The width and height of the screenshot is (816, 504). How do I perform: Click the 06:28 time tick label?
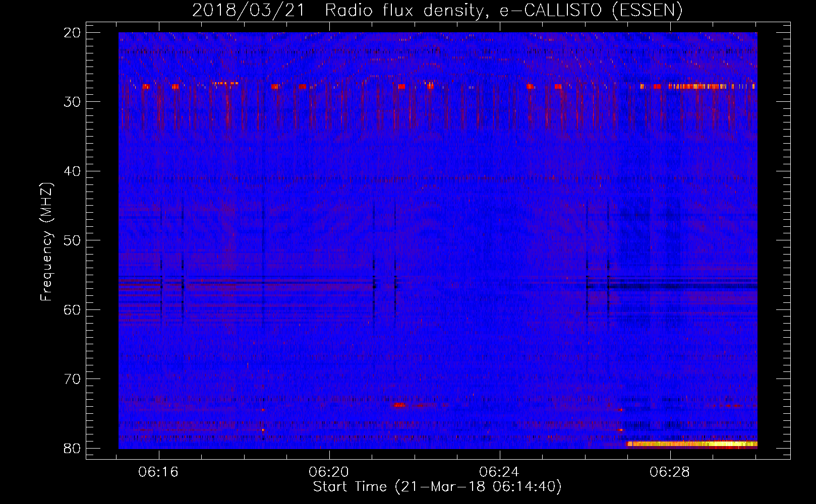(670, 472)
